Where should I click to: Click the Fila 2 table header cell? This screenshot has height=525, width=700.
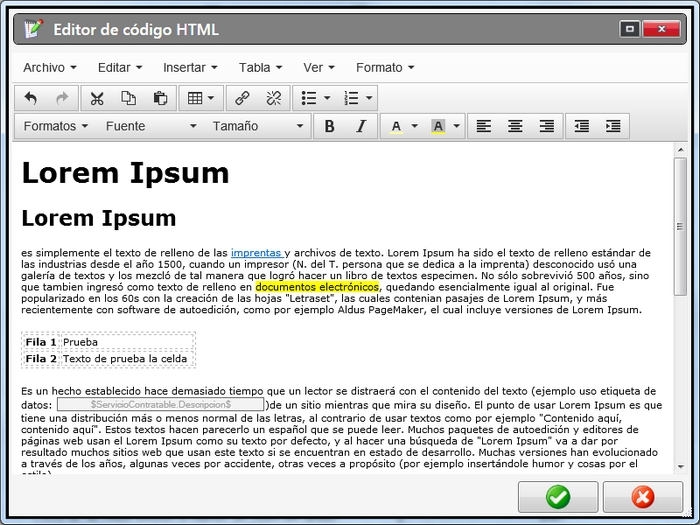(x=41, y=358)
